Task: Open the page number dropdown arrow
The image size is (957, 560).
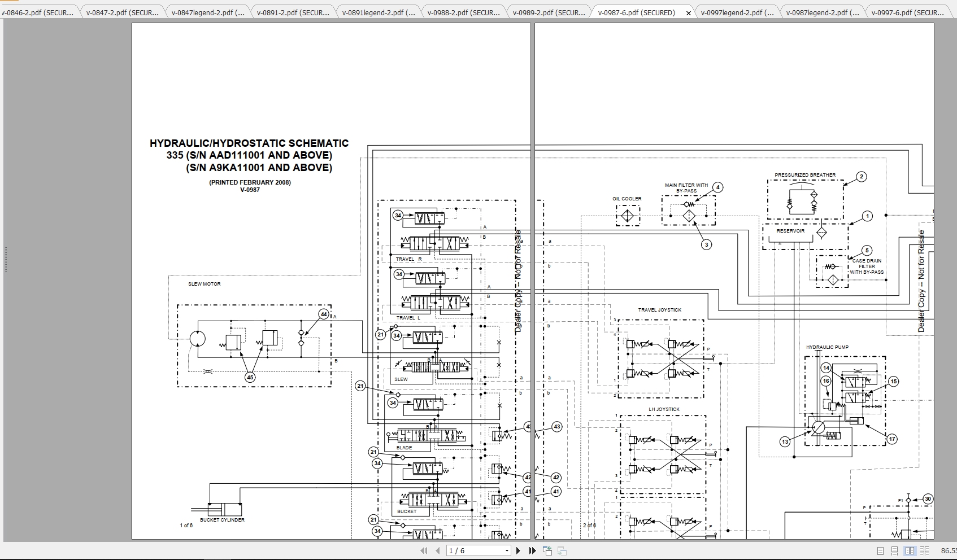Action: pos(506,550)
